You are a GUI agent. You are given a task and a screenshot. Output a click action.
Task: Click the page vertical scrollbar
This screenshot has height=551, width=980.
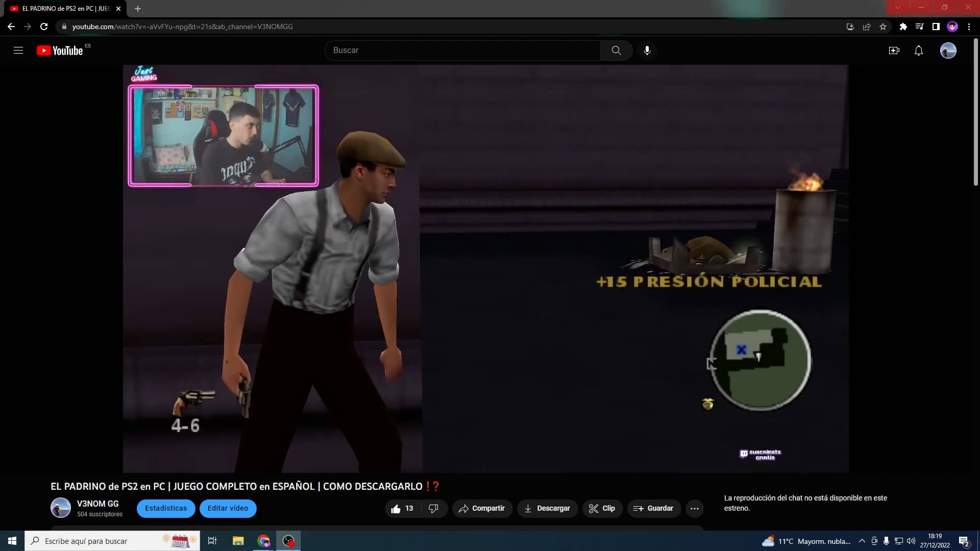(x=975, y=112)
